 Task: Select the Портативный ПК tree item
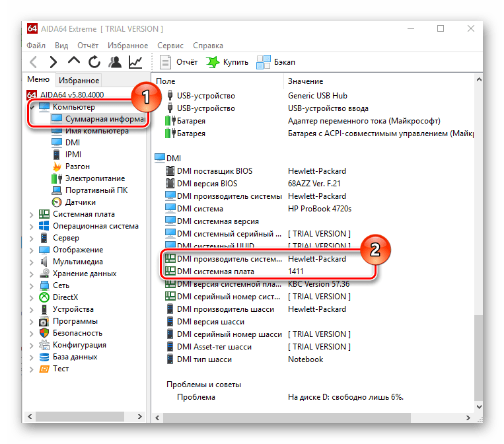[90, 190]
